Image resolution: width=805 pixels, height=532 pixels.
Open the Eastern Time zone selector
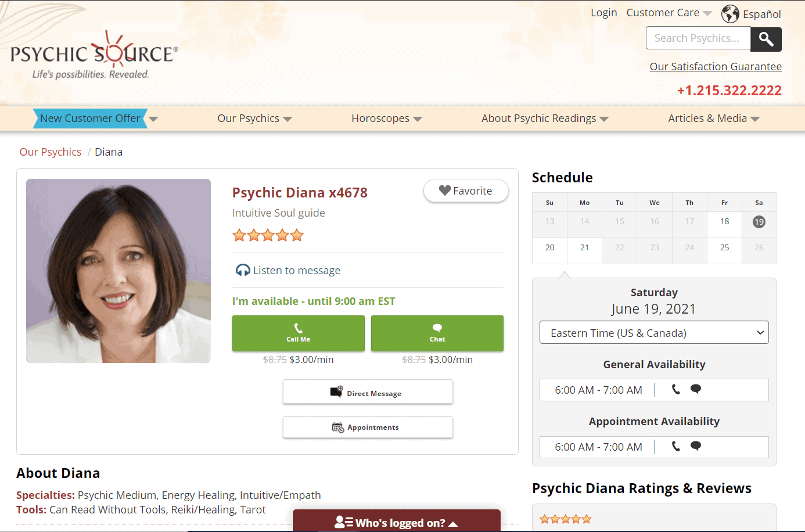pyautogui.click(x=654, y=333)
